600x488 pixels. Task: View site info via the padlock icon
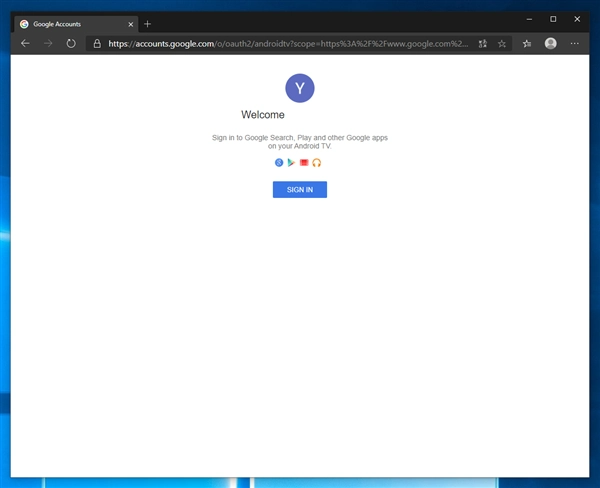(x=97, y=44)
